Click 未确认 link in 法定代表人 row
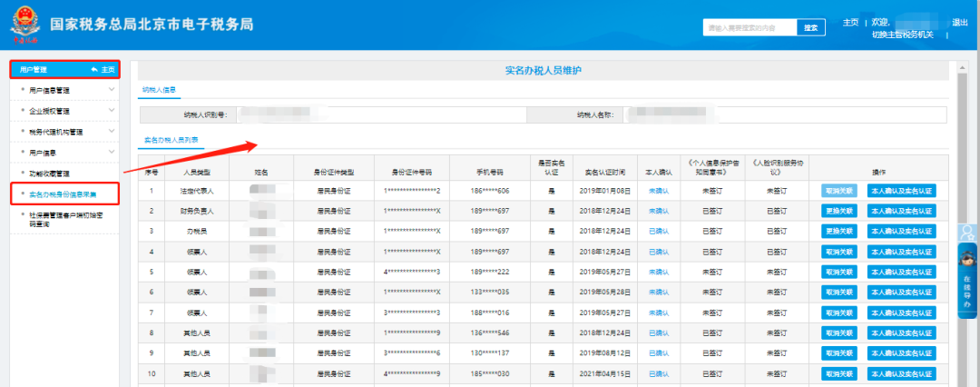This screenshot has height=387, width=980. [x=659, y=191]
